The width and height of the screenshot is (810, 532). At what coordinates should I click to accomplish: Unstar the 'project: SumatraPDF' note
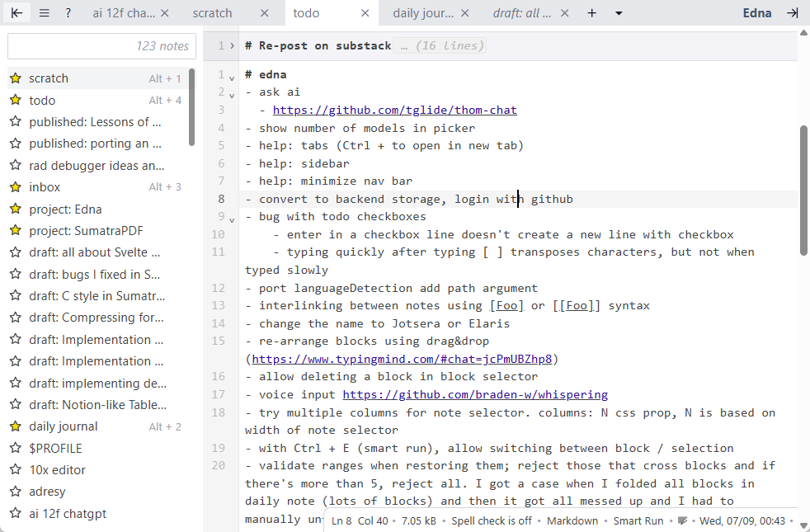16,230
